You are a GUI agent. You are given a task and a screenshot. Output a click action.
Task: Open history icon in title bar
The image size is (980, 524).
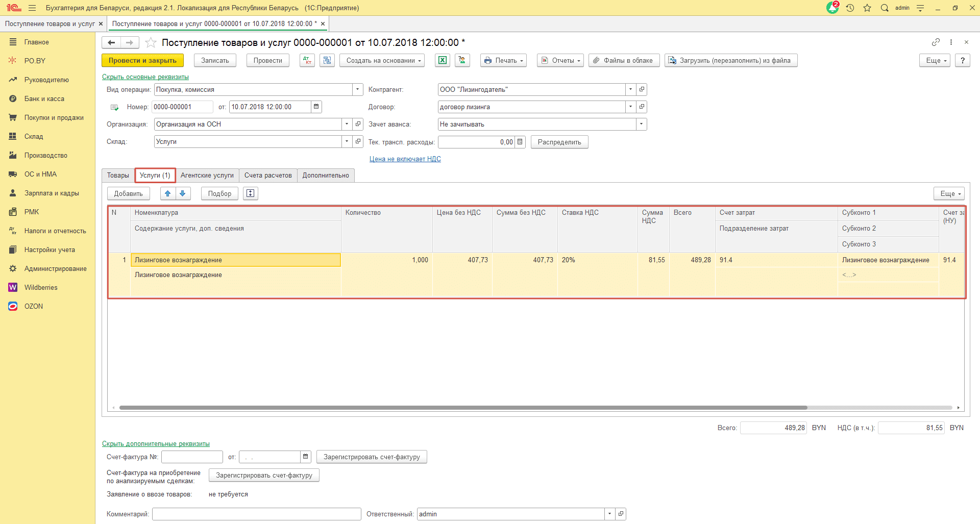850,8
